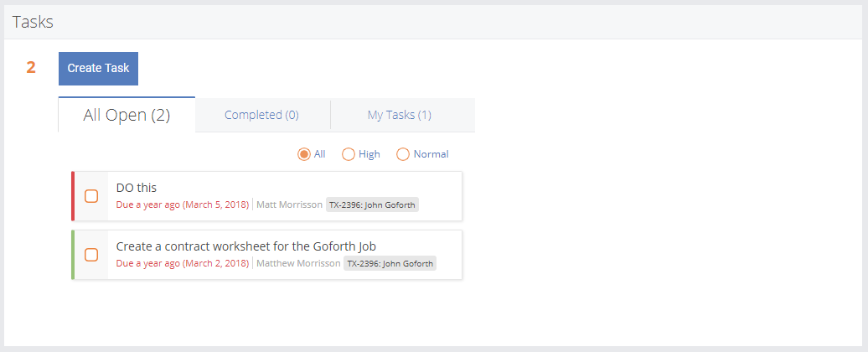Filter tasks by High priority
The width and height of the screenshot is (868, 352).
pyautogui.click(x=349, y=154)
